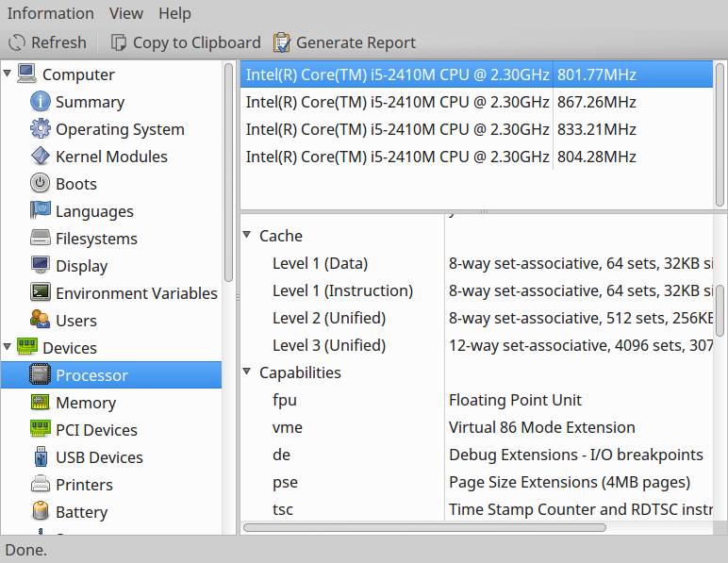The width and height of the screenshot is (728, 563).
Task: Click the Summary info icon
Action: click(41, 101)
